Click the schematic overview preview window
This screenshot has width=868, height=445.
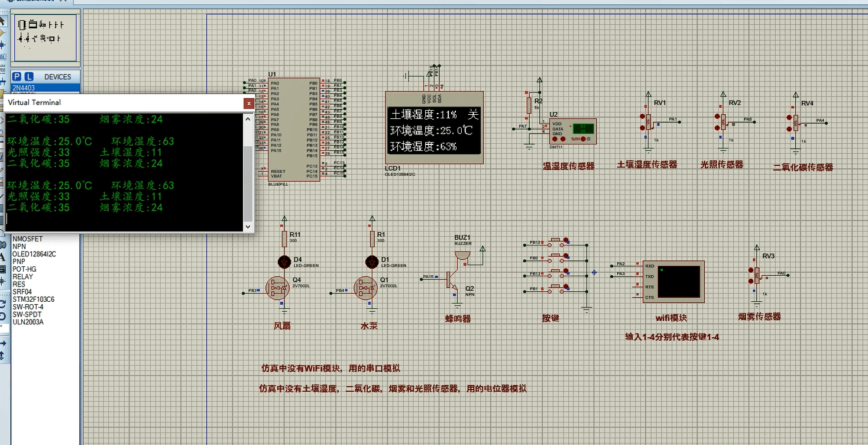point(45,37)
